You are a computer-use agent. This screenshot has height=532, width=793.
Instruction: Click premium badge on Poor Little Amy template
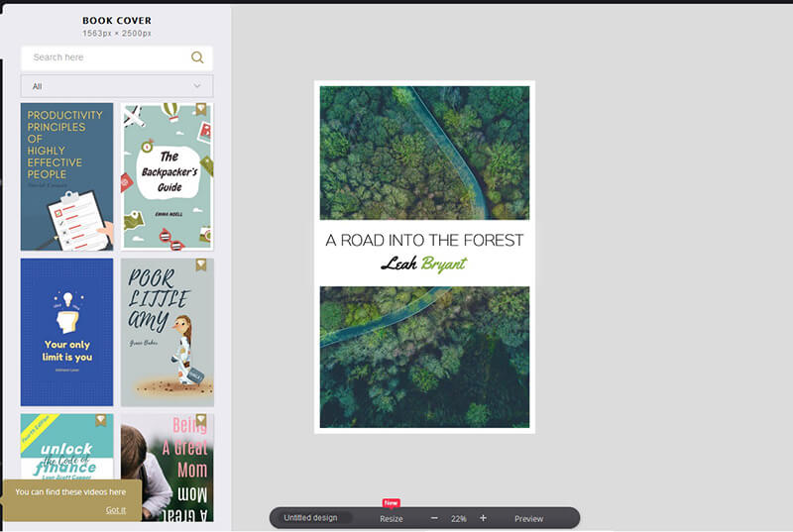click(x=201, y=265)
